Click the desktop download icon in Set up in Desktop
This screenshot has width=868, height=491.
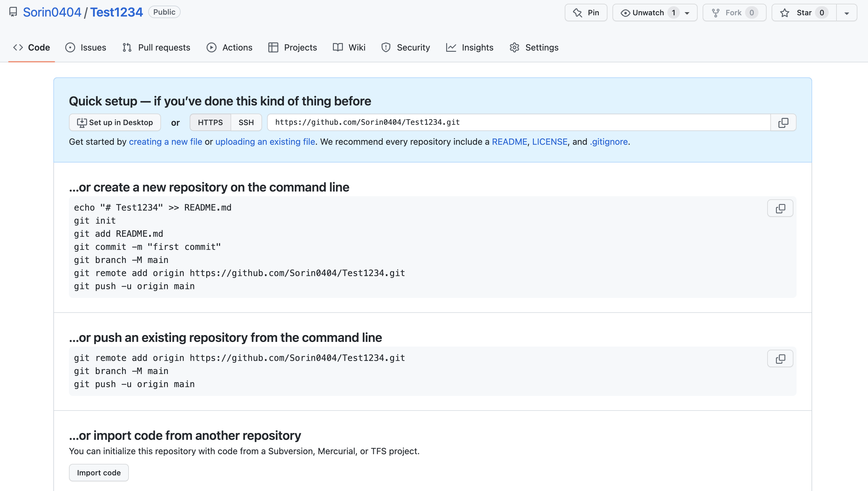pyautogui.click(x=82, y=123)
